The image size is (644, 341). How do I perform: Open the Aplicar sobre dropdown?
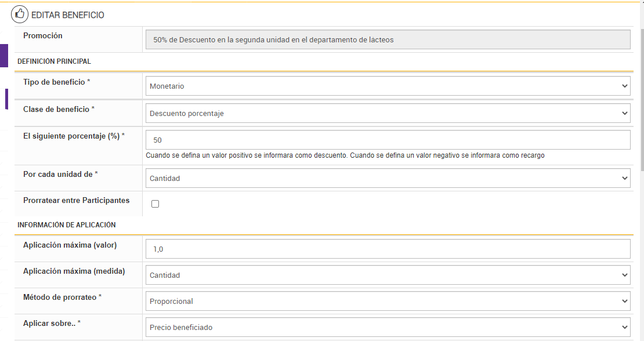coord(388,327)
